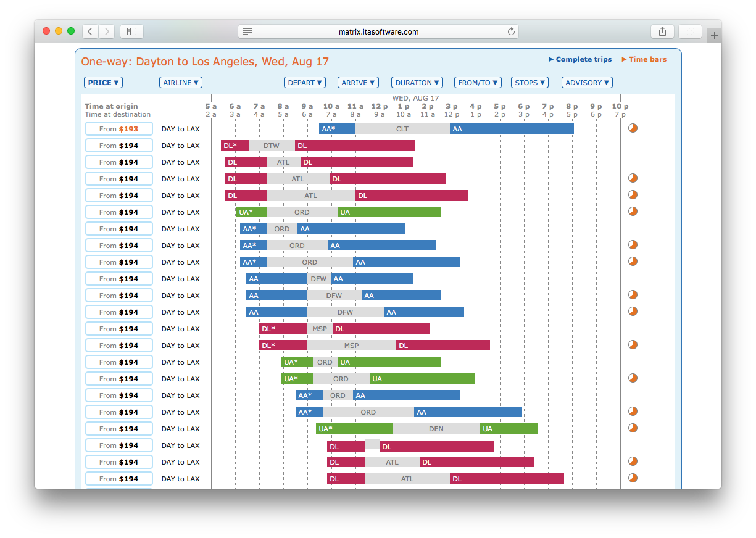Click the CLT layover segment bar
756x538 pixels.
tap(403, 129)
